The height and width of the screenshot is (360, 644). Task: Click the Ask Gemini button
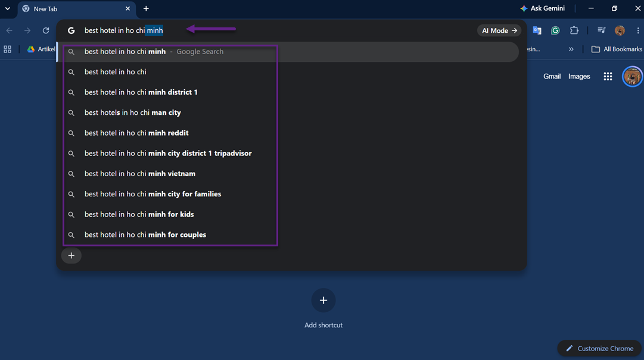click(x=542, y=8)
